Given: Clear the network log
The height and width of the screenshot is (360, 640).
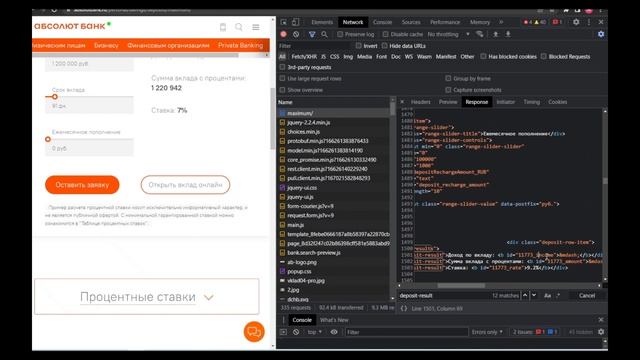Looking at the screenshot, I should tap(296, 34).
